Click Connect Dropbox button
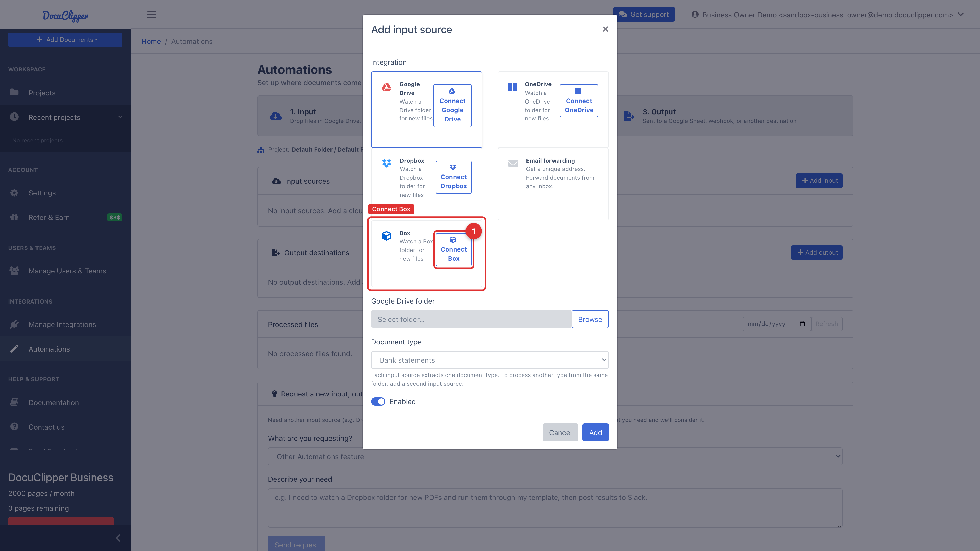 click(454, 177)
